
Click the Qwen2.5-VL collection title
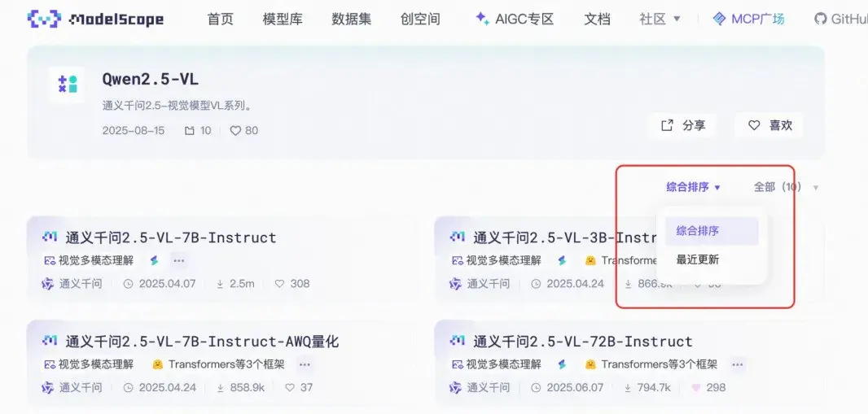tap(150, 79)
